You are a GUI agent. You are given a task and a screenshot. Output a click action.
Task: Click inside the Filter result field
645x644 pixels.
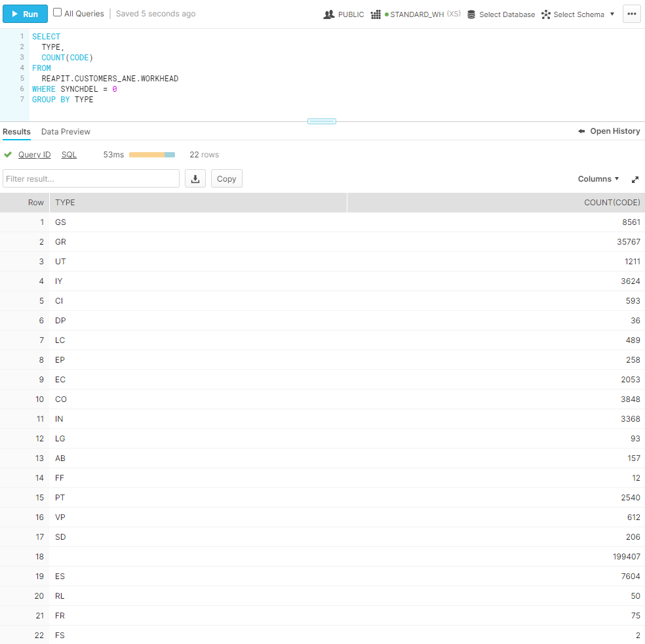click(92, 178)
